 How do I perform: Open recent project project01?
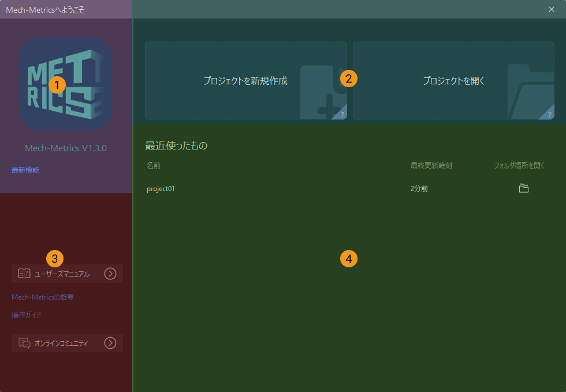(161, 188)
